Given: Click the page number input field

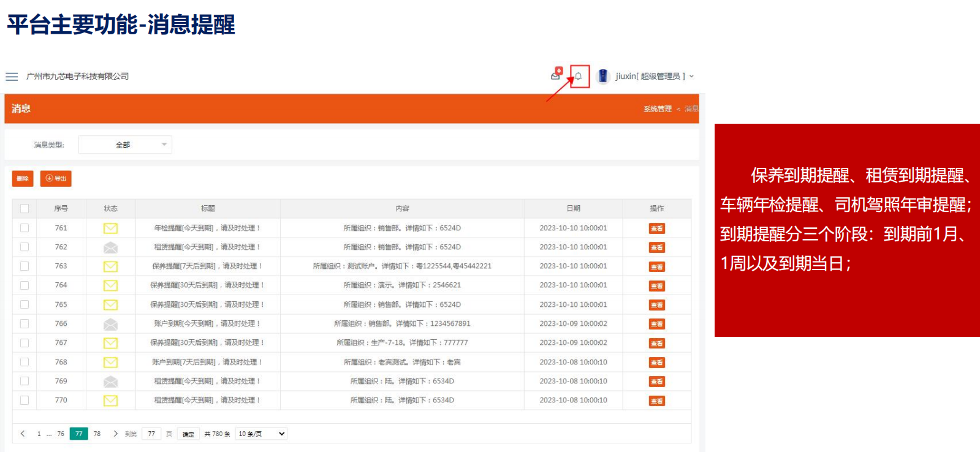Looking at the screenshot, I should [x=151, y=434].
